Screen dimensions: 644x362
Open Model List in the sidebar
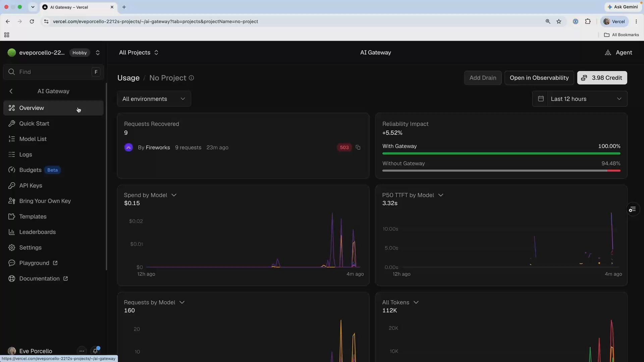(x=53, y=139)
